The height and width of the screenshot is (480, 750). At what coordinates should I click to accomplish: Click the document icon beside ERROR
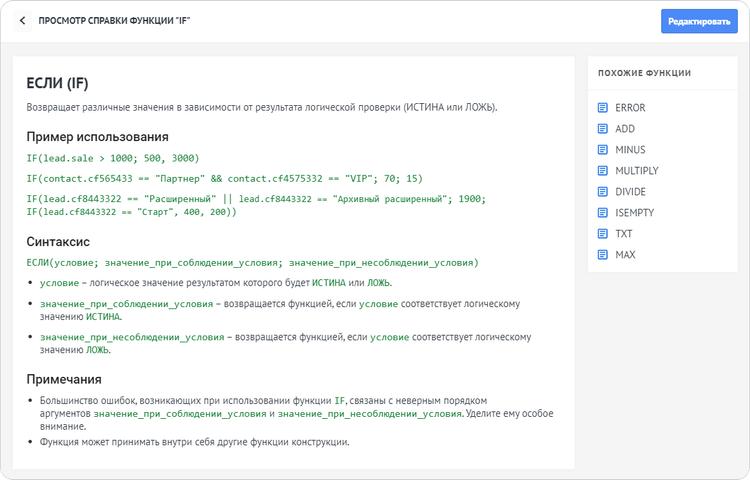tap(602, 108)
